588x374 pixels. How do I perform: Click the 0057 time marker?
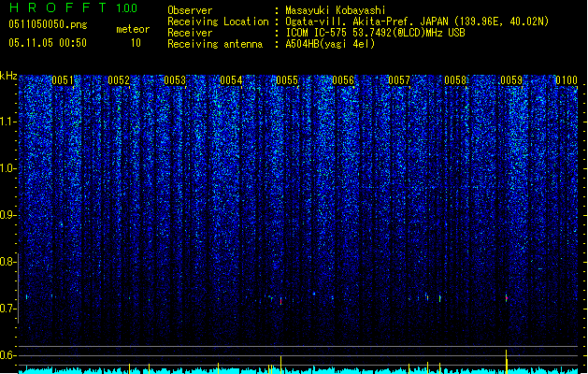(399, 80)
